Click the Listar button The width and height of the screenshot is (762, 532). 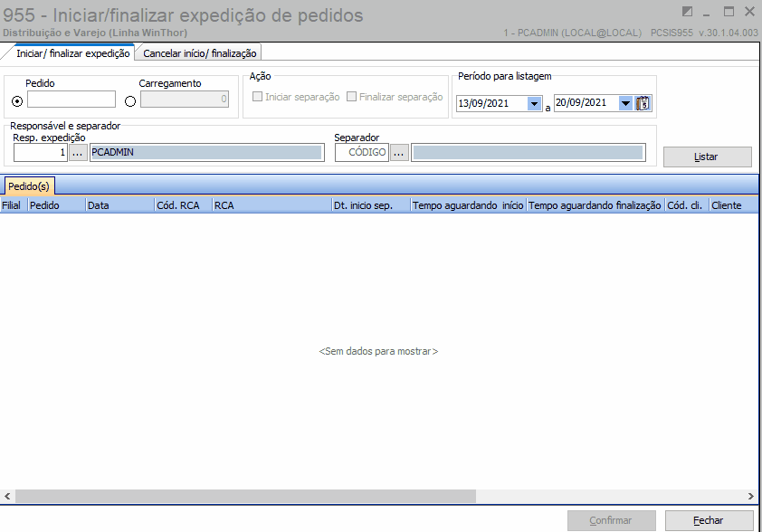coord(707,157)
